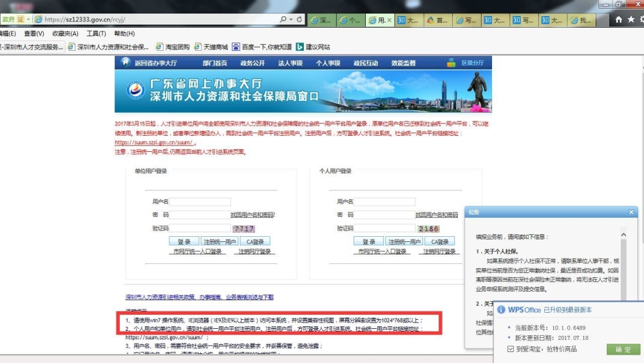Focus 个人用户 验证码 input field
This screenshot has height=363, width=644.
[x=385, y=228]
